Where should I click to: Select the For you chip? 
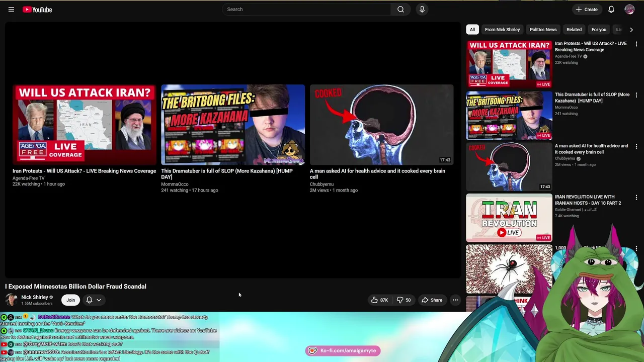click(x=599, y=30)
